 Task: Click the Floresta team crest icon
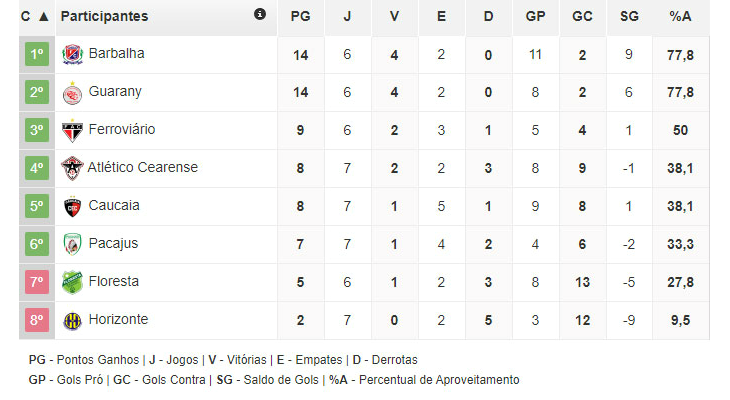tap(72, 282)
